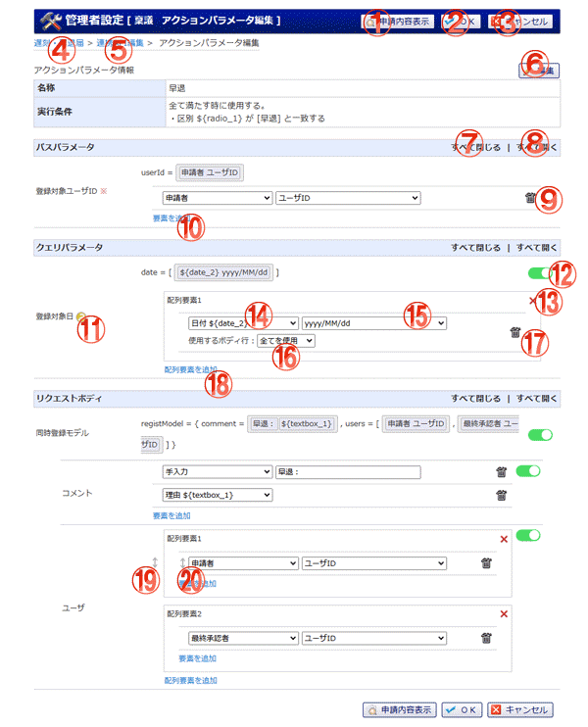Delete the path parameter 申請者 ユーザID element
588x727 pixels.
[529, 198]
